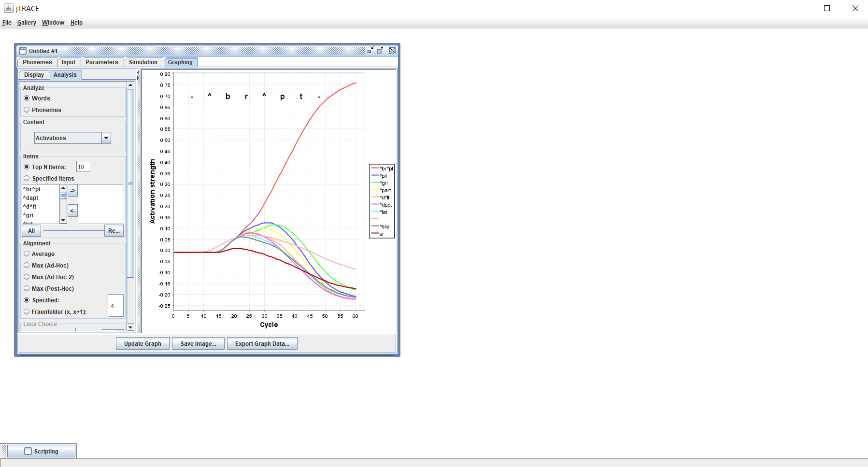This screenshot has width=868, height=467.
Task: Click the Export Graph Data... button
Action: [x=262, y=343]
